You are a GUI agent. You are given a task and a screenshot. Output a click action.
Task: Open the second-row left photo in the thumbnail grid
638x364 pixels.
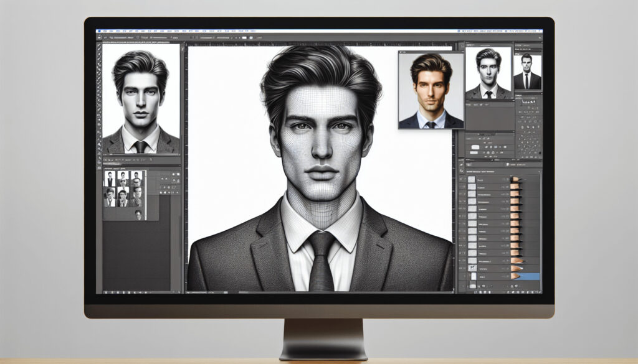110,197
